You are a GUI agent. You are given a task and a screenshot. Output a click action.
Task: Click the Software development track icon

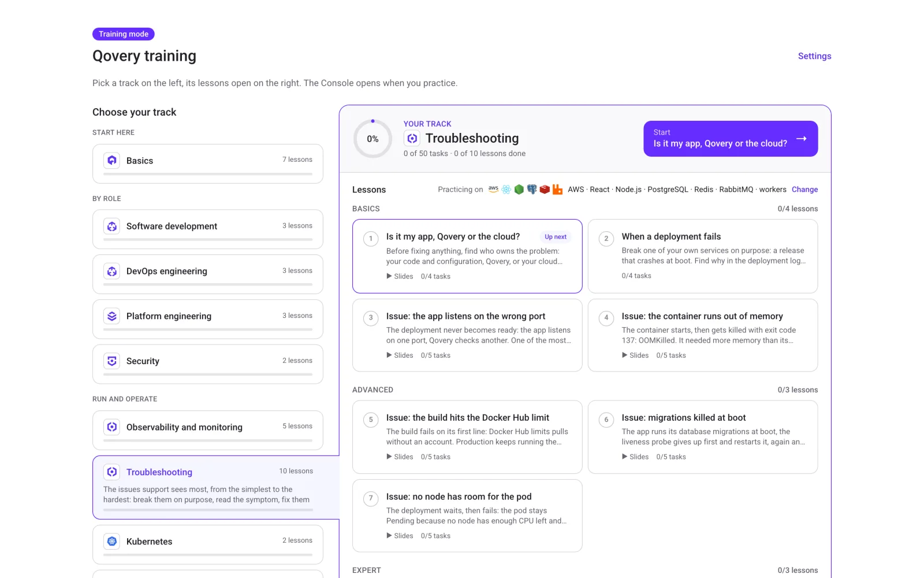[x=112, y=226]
